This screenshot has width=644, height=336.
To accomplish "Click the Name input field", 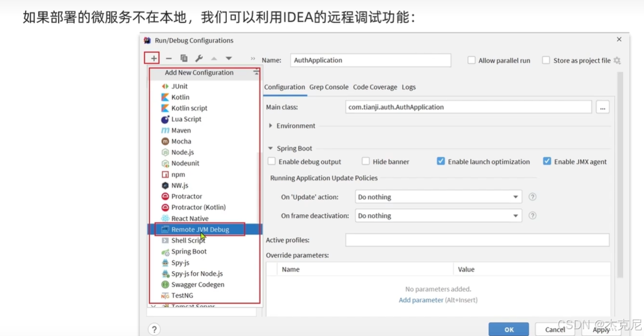I will point(370,60).
